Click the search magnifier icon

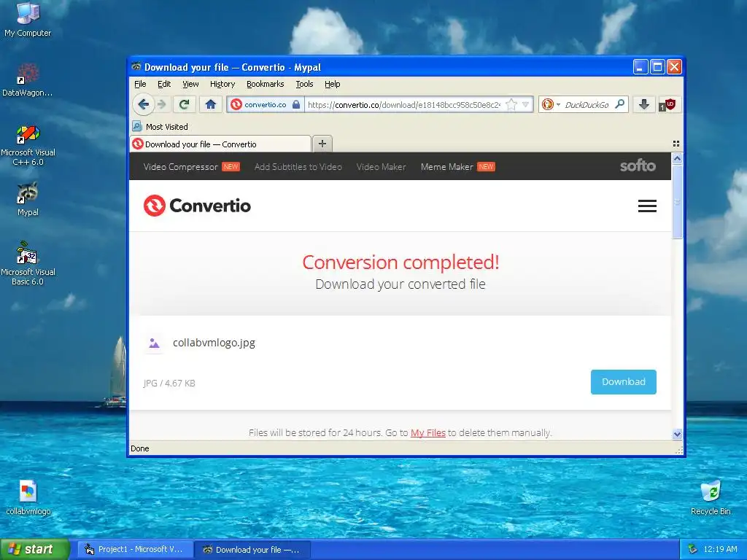click(619, 104)
